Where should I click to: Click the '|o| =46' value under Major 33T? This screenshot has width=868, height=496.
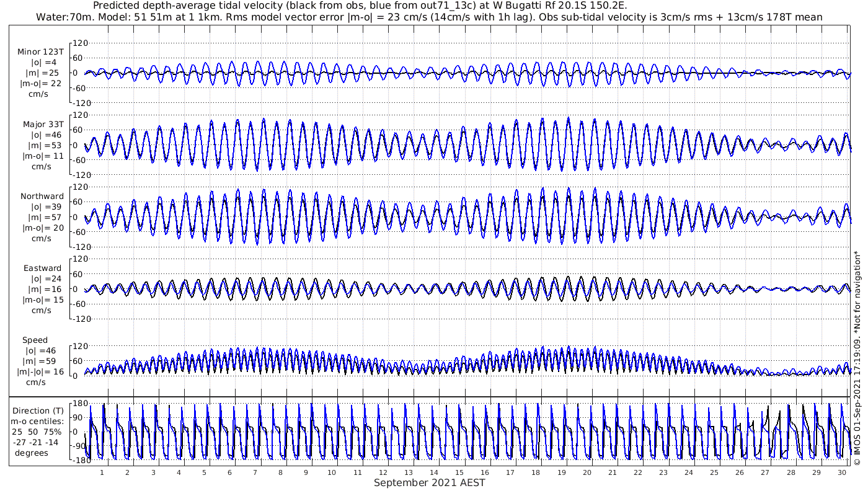point(45,135)
